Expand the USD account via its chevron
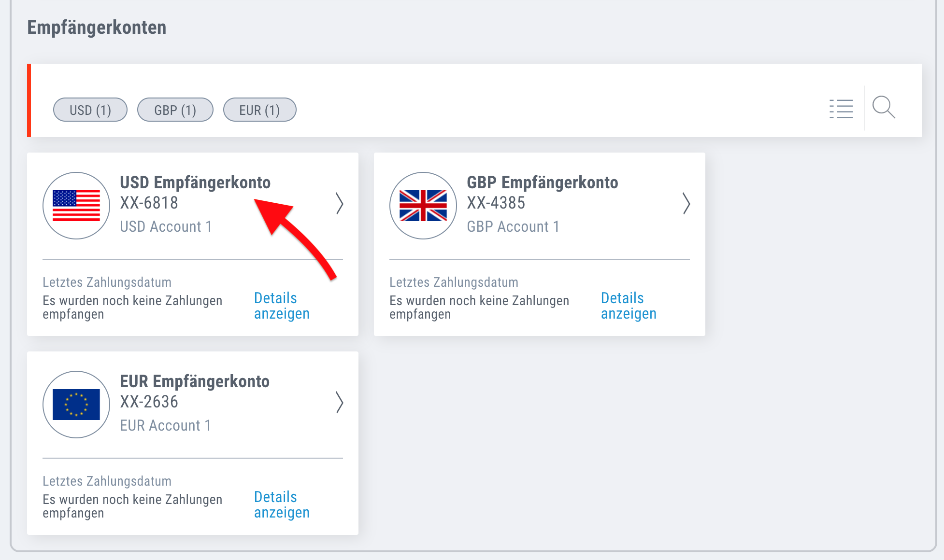944x560 pixels. point(340,204)
